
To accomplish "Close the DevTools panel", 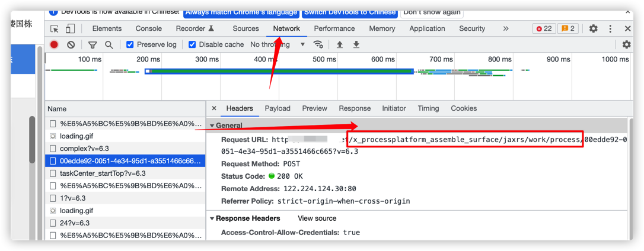I will pyautogui.click(x=627, y=28).
